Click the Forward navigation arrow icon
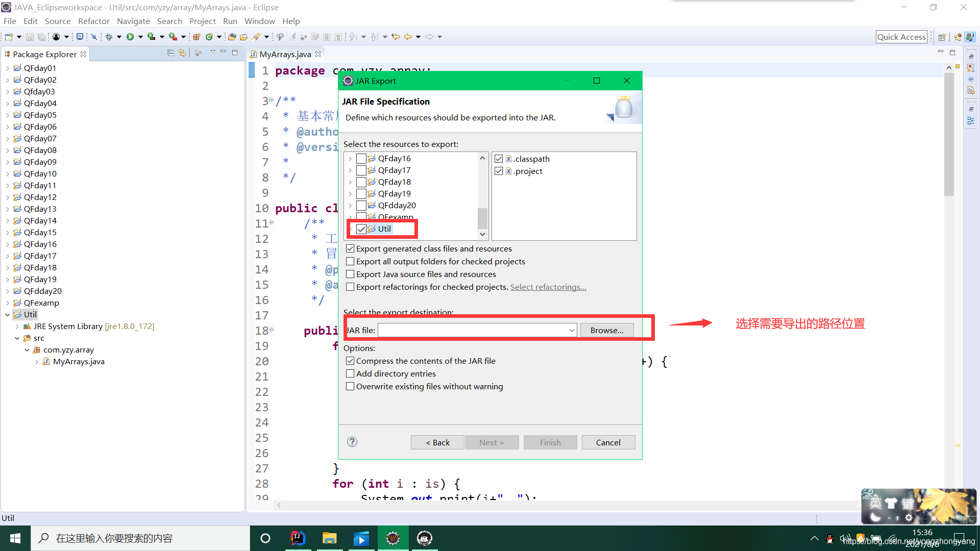This screenshot has width=980, height=551. (x=429, y=37)
